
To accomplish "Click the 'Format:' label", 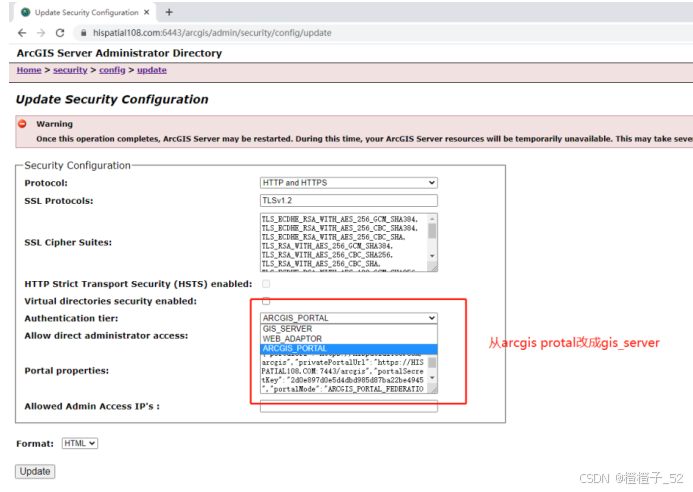I will click(35, 443).
